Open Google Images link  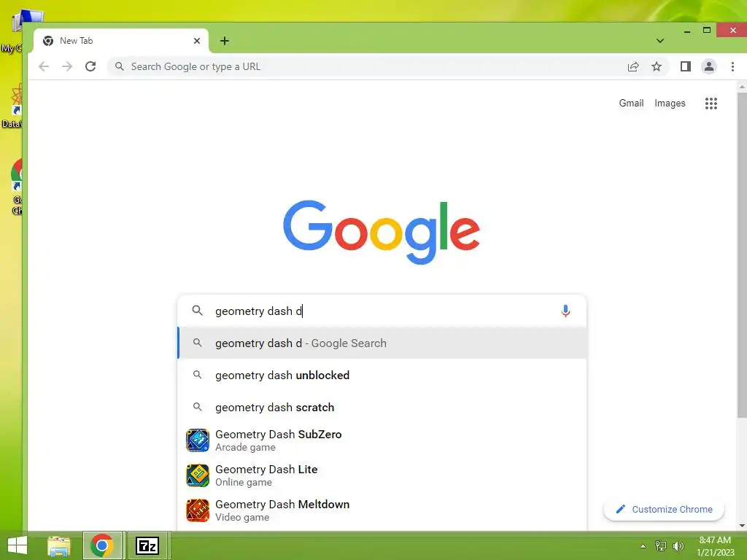click(670, 104)
